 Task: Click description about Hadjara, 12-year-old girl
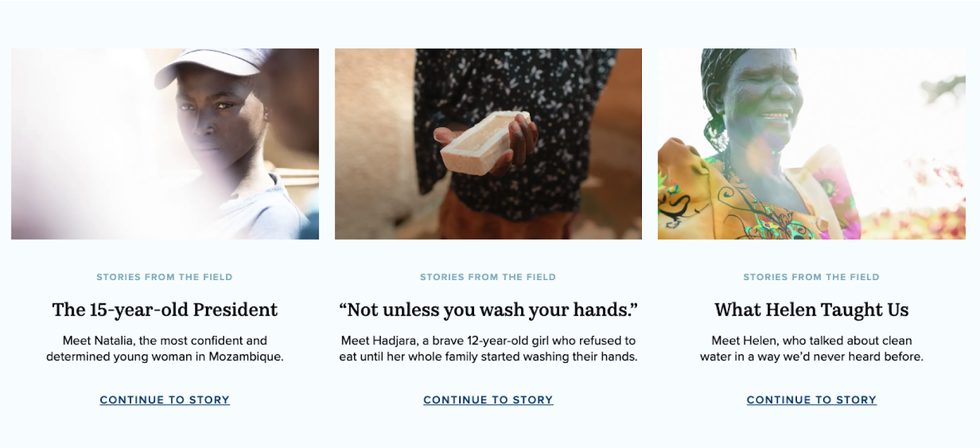point(488,348)
